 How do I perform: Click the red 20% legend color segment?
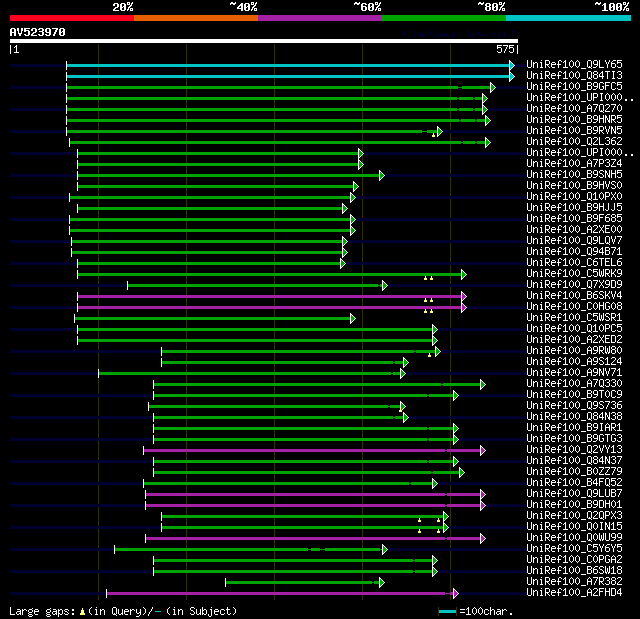72,18
